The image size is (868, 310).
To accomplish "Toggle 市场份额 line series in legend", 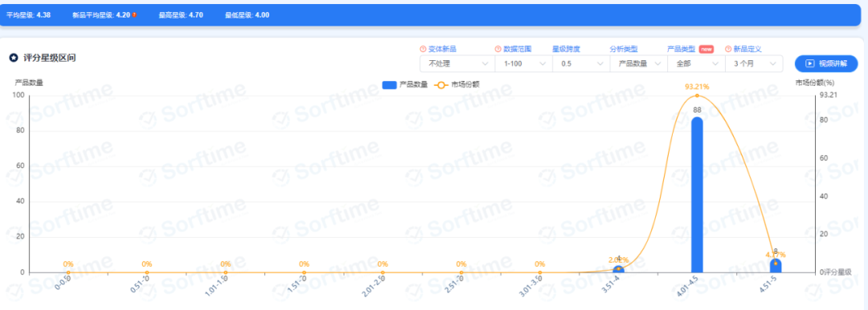I will (457, 84).
